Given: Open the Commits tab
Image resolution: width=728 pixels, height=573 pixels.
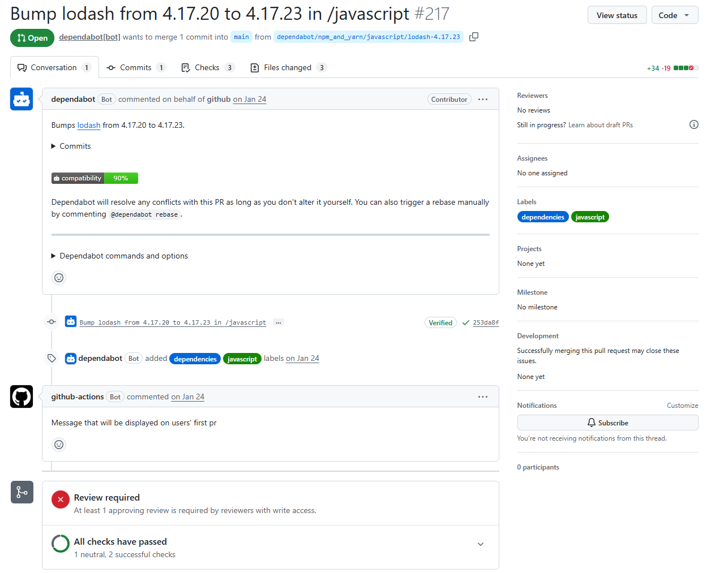Looking at the screenshot, I should coord(136,67).
